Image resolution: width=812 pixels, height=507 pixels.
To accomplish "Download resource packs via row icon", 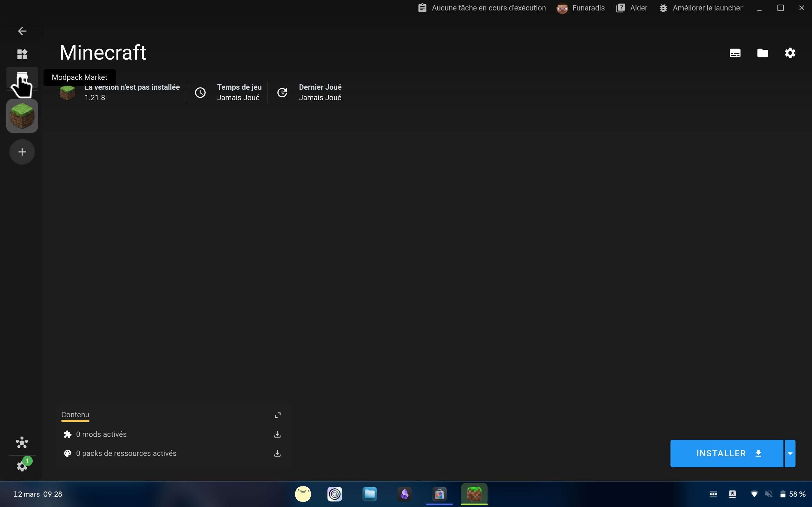I will pos(278,454).
